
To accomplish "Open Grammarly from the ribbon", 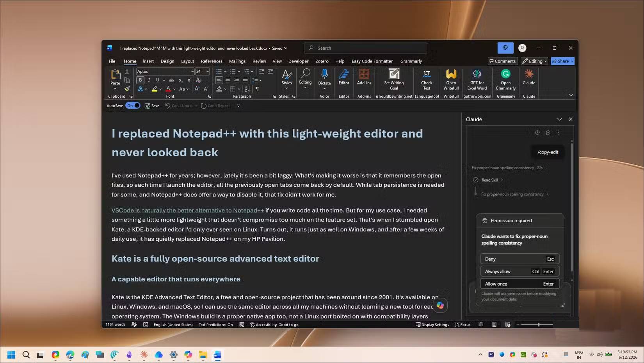I will [x=506, y=80].
